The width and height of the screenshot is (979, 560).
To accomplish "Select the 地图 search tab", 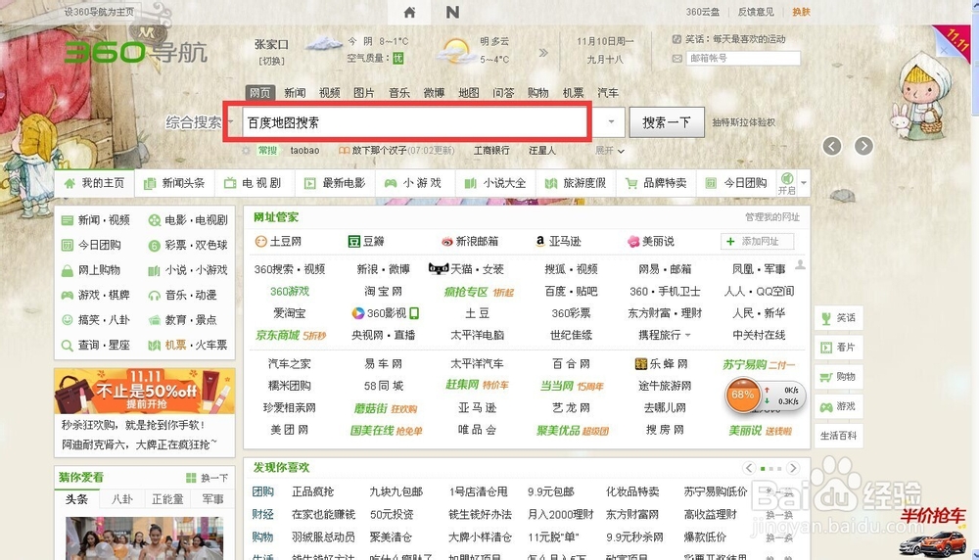I will [x=468, y=92].
